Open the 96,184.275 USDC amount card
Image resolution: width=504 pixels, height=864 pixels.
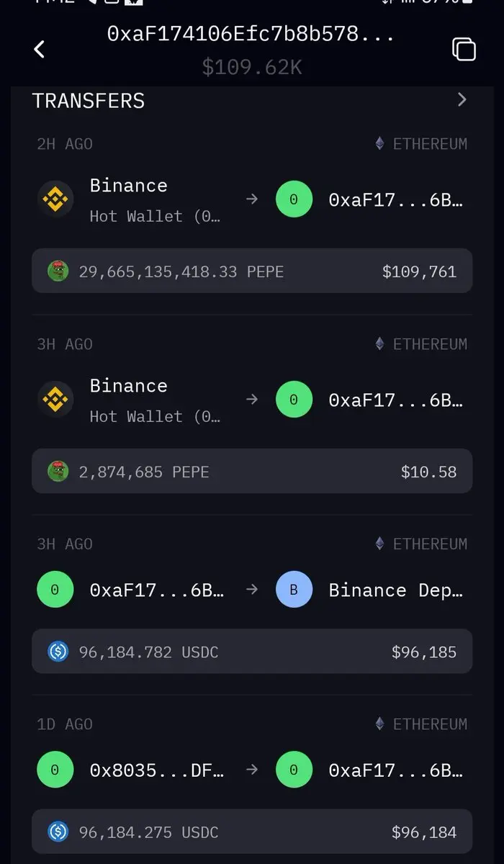(x=252, y=832)
